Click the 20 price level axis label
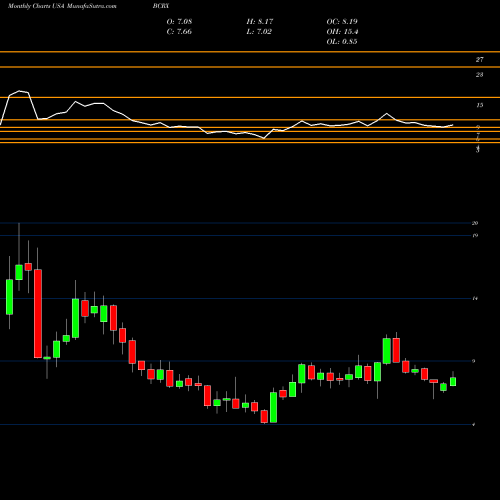Screen dimensions: 500x500 point(475,223)
